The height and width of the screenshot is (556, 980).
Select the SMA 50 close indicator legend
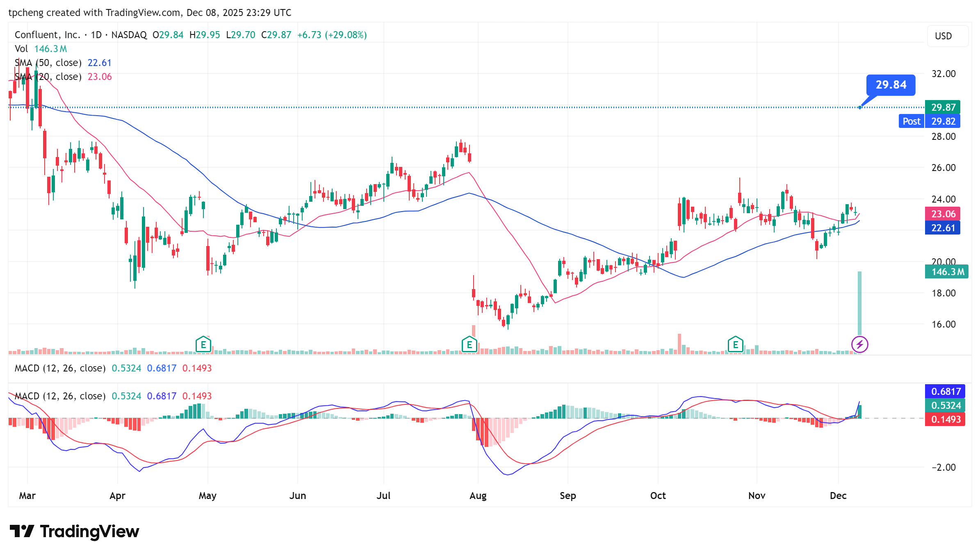click(x=48, y=63)
